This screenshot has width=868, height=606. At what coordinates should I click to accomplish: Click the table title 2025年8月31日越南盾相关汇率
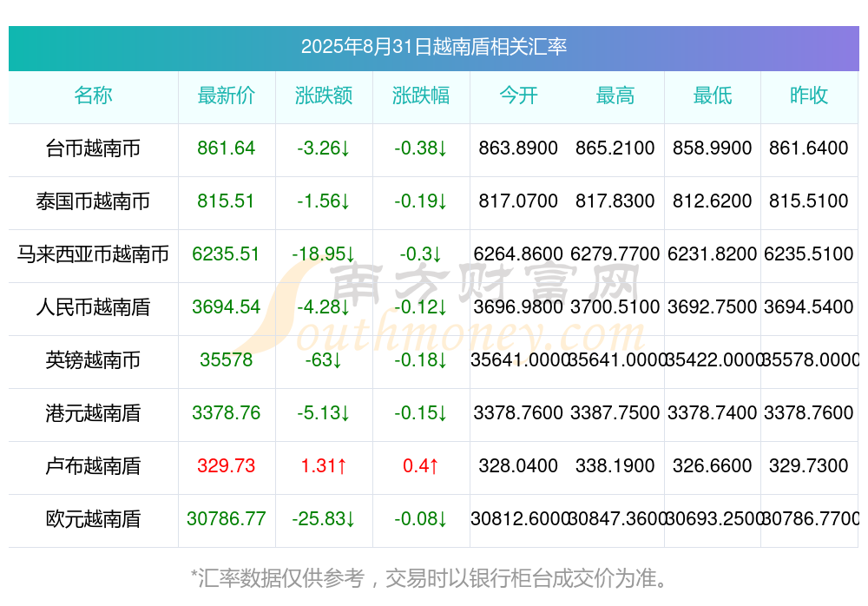pos(433,47)
